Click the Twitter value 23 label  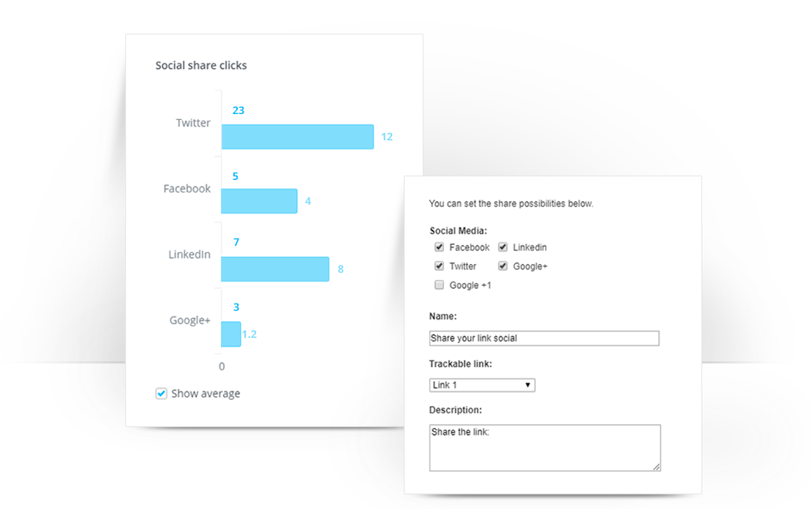(238, 110)
